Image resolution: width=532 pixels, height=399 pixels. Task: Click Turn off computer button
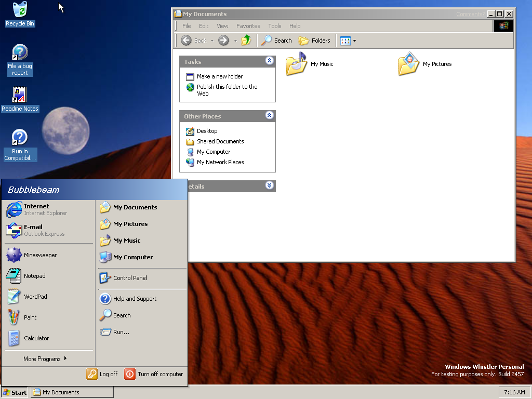[x=154, y=374]
